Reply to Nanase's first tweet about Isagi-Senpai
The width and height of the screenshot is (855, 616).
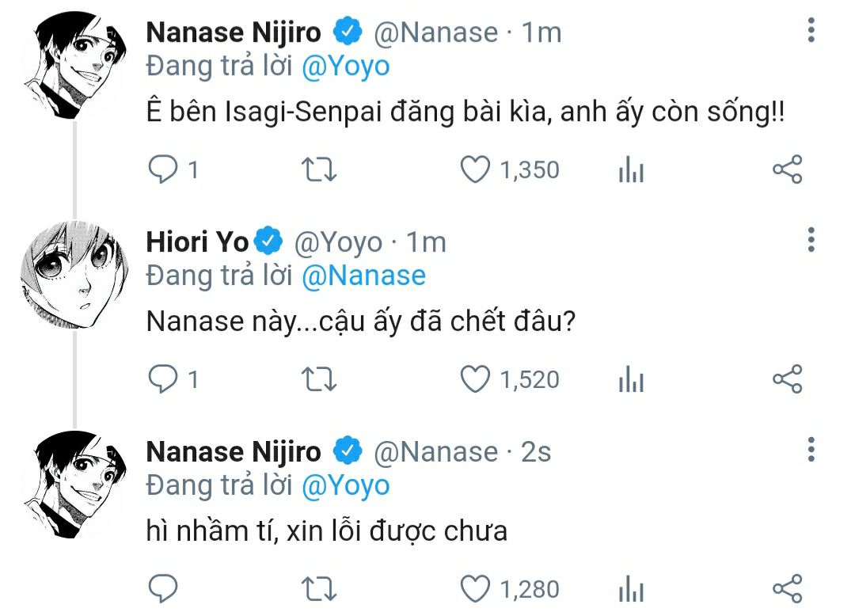[x=163, y=170]
